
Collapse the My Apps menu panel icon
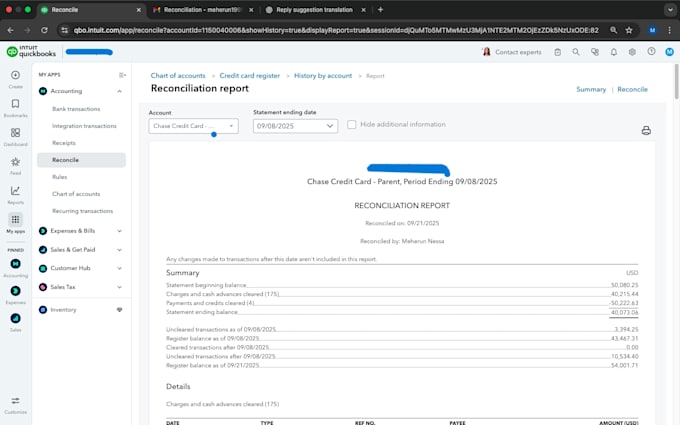point(122,75)
